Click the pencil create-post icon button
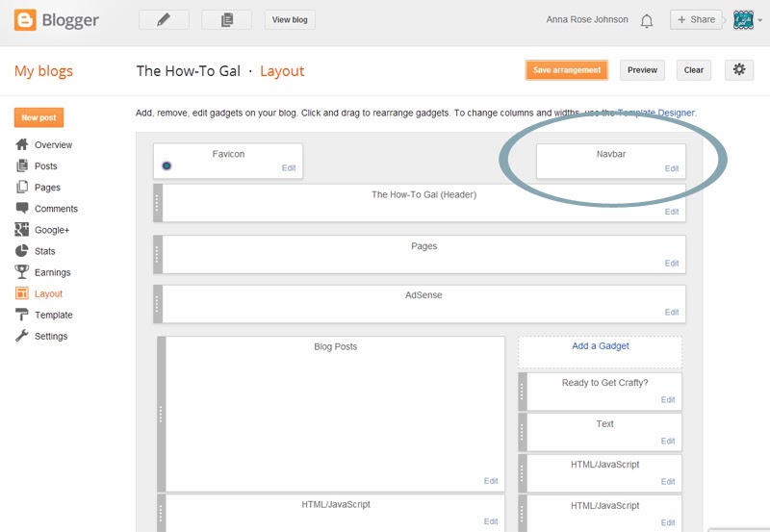Viewport: 770px width, 532px height. 164,19
